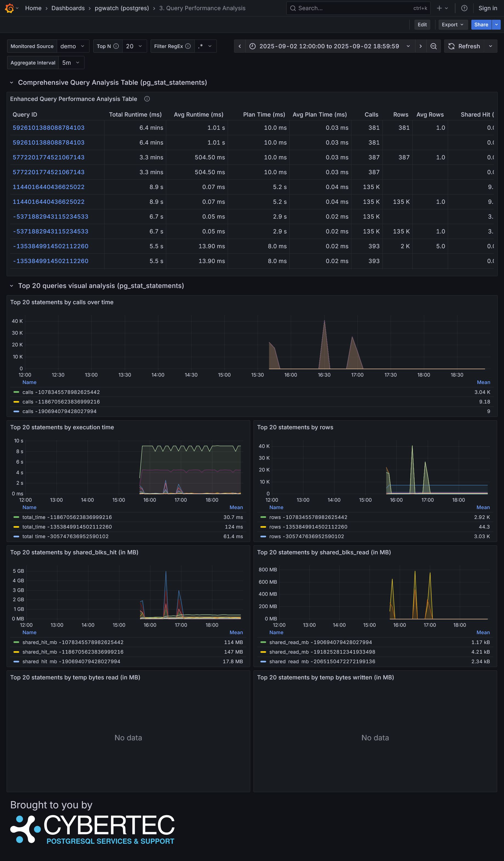Click info icon beside Enhanced Query Performance title
The image size is (504, 861).
[147, 99]
